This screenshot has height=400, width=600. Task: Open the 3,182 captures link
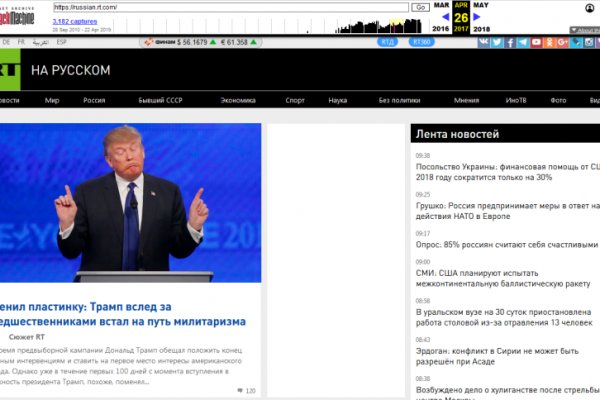tap(74, 19)
